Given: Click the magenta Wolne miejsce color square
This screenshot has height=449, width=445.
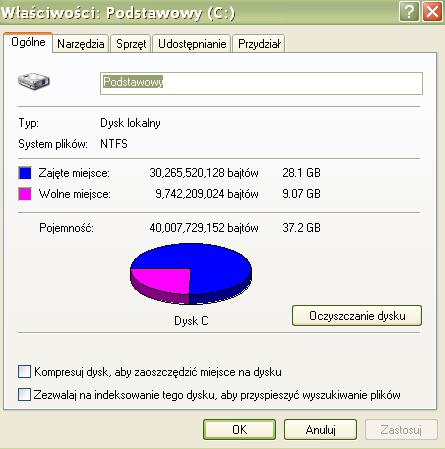Looking at the screenshot, I should 25,194.
